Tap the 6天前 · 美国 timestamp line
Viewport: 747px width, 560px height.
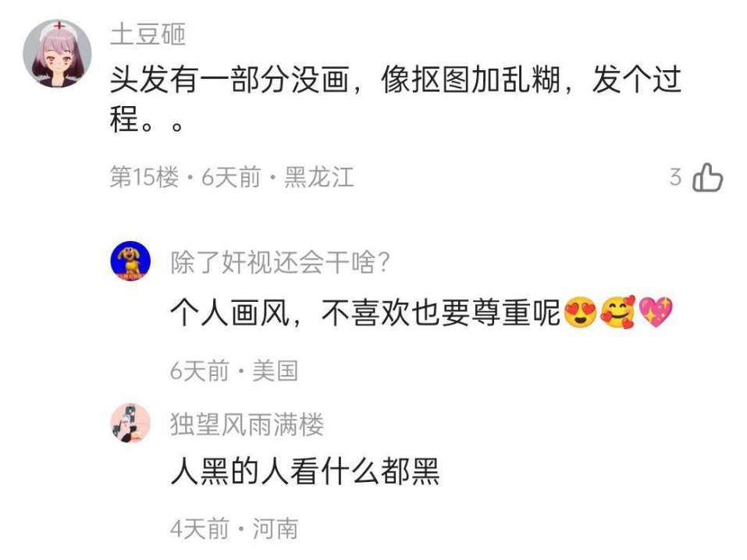234,371
